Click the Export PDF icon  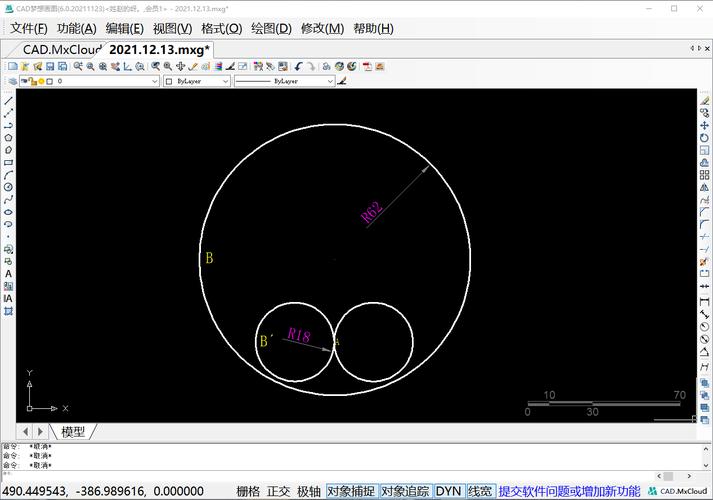click(x=367, y=67)
